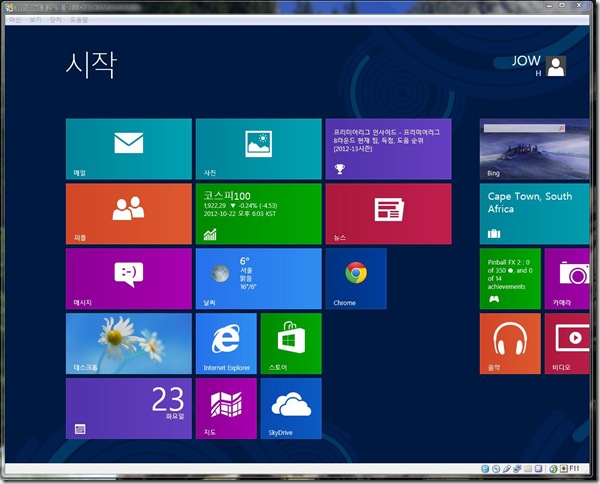Launch the Internet Explorer tile
This screenshot has width=600, height=484.
point(226,343)
